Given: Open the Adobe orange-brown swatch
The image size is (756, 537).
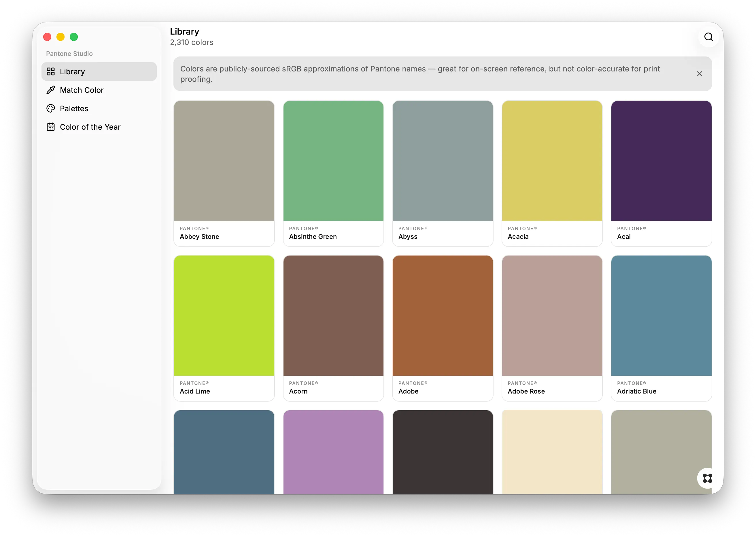Looking at the screenshot, I should (443, 315).
